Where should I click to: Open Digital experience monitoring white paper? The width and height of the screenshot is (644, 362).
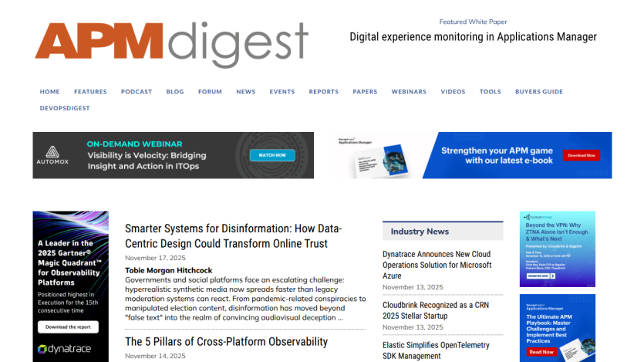(x=473, y=36)
